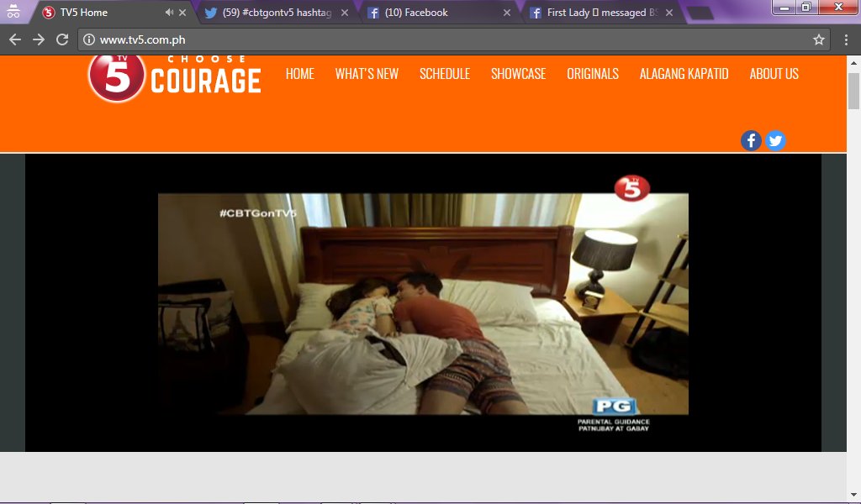Switch to the (10) Facebook tab

tap(439, 12)
